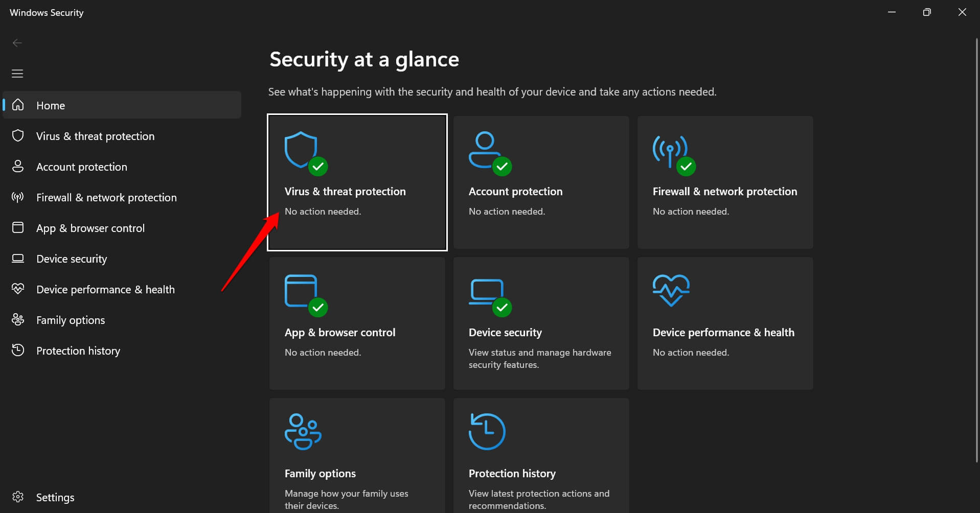Click the family icon beside Family options in sidebar
Image resolution: width=980 pixels, height=513 pixels.
[18, 319]
